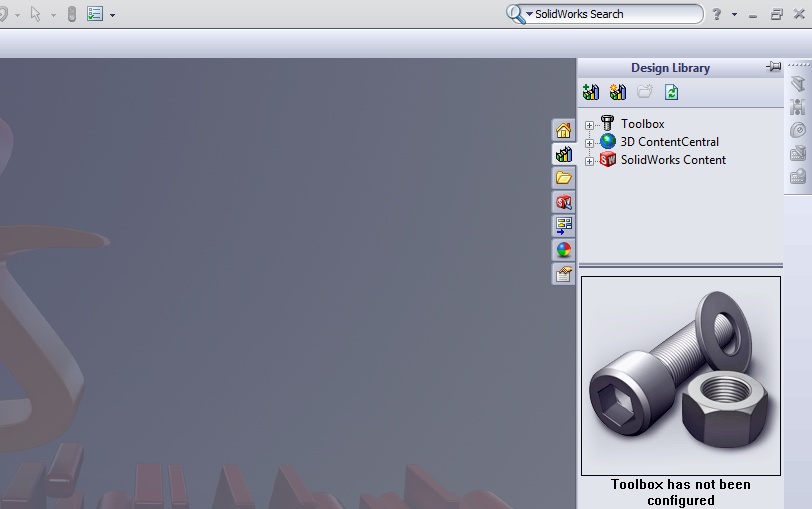Restore down the SolidWorks window
The height and width of the screenshot is (509, 812).
776,14
